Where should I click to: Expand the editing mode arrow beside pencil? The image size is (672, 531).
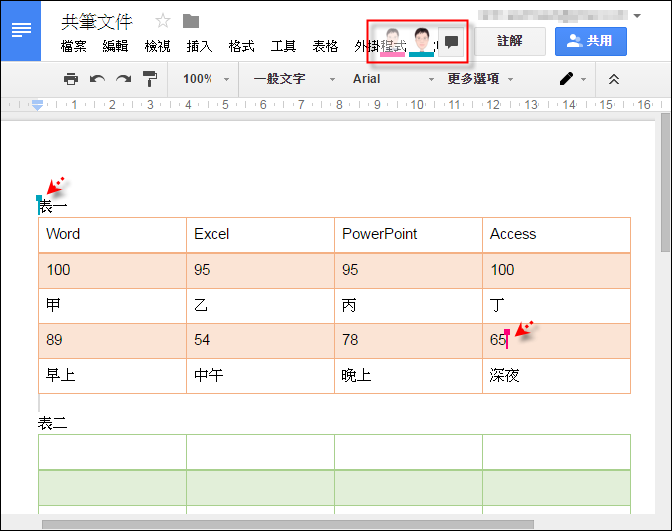(x=583, y=79)
